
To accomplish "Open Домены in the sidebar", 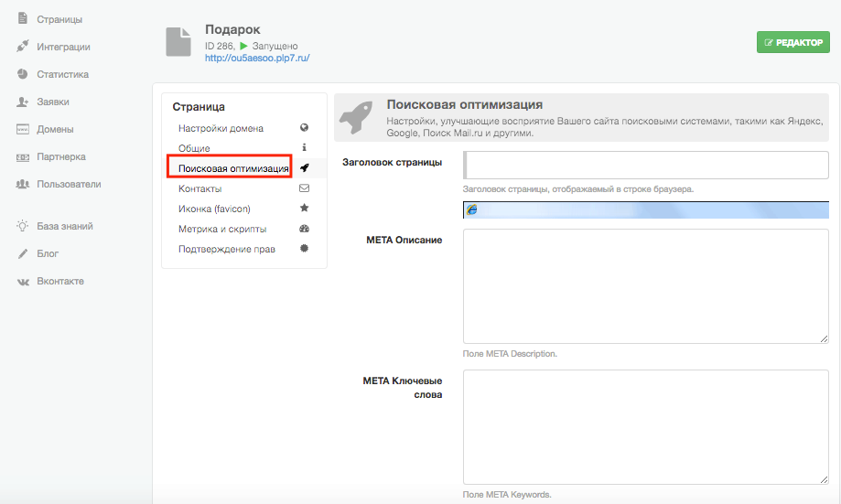I will pos(55,129).
